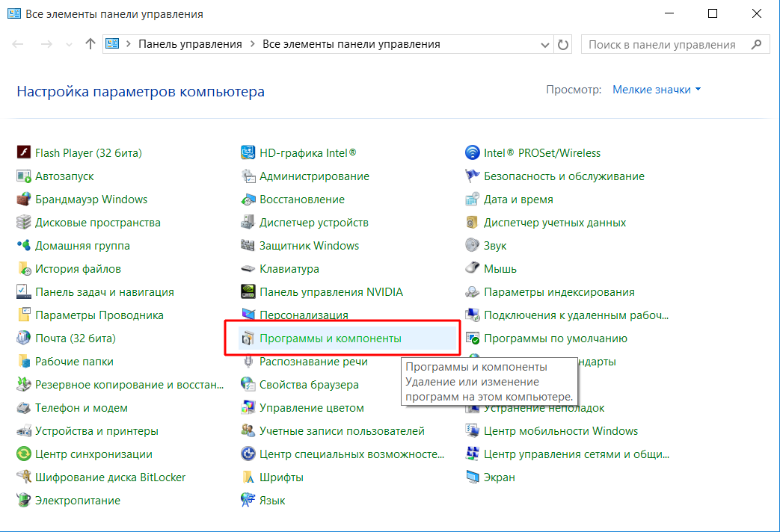Click Все элементы панели управления breadcrumb

click(x=351, y=44)
